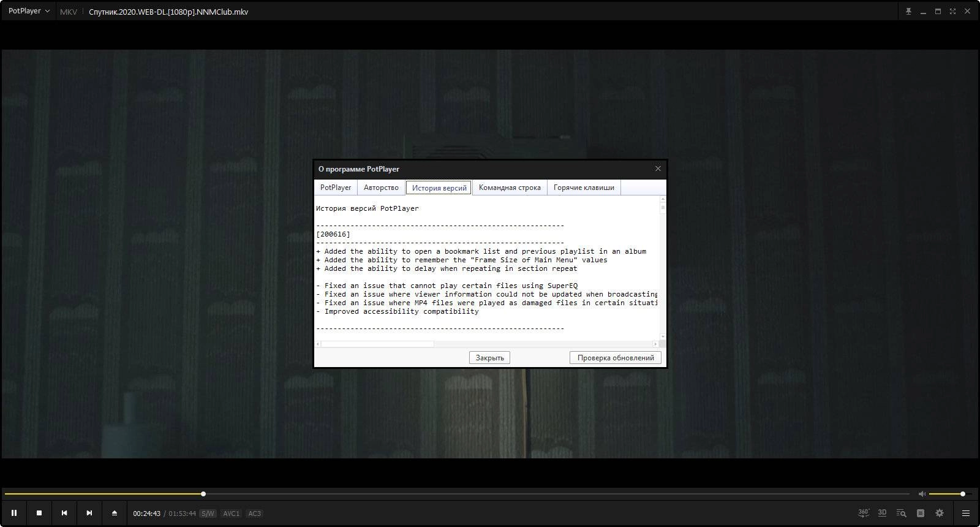
Task: Open the PotPlayer main menu dropdown
Action: pyautogui.click(x=29, y=11)
